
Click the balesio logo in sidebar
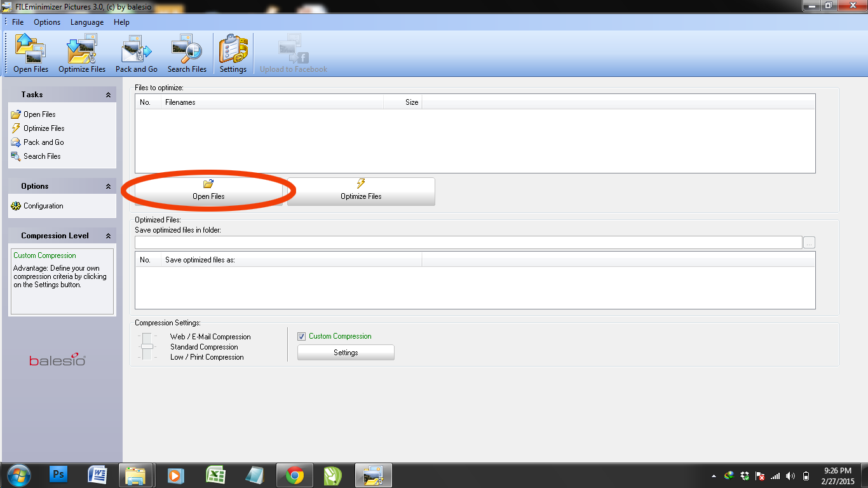(x=57, y=360)
